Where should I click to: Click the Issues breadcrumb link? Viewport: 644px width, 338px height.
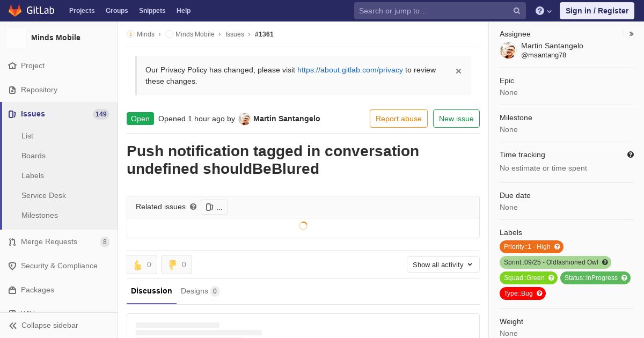click(235, 34)
